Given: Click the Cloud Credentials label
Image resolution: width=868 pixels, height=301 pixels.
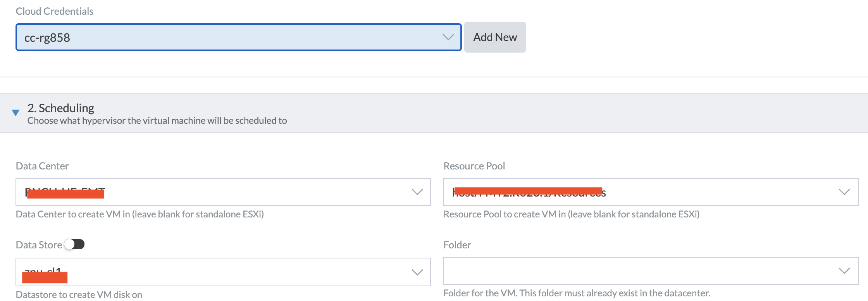Looking at the screenshot, I should [55, 11].
